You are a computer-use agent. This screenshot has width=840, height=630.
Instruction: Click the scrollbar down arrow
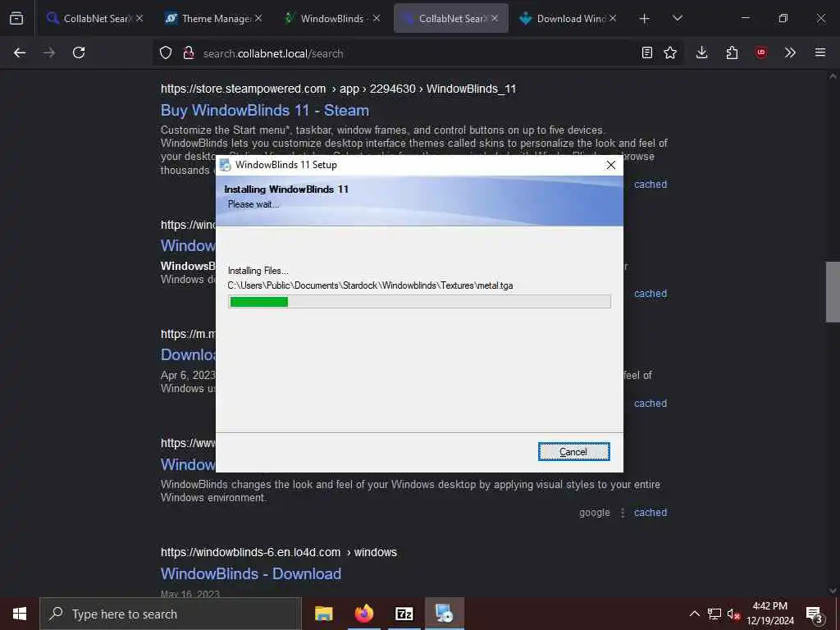(x=833, y=591)
